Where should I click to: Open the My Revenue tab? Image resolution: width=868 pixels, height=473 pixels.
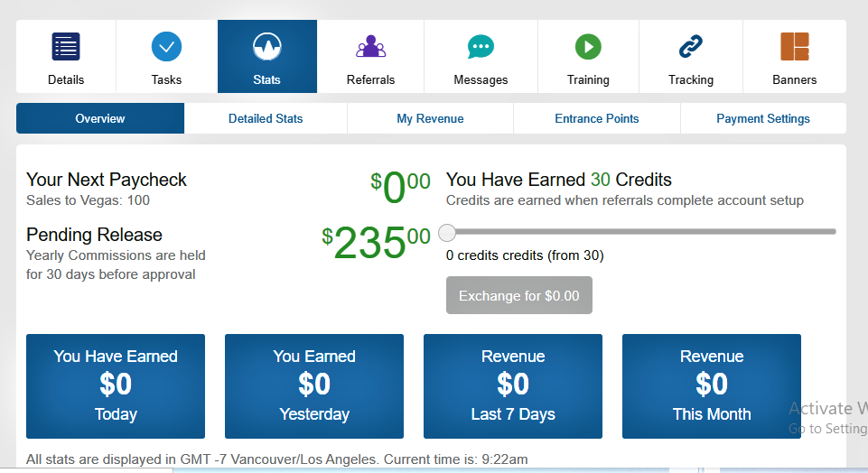coord(430,118)
